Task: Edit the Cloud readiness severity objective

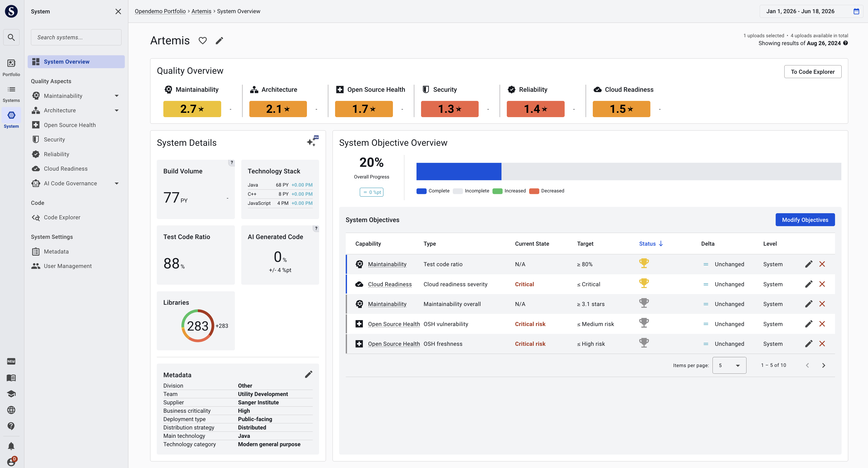Action: click(809, 284)
